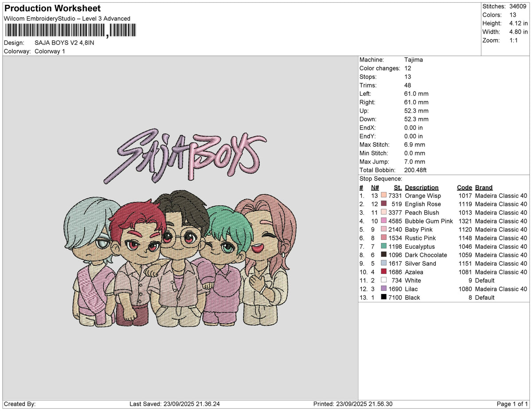The height and width of the screenshot is (411, 532).
Task: Click the barcode at top left
Action: [70, 31]
